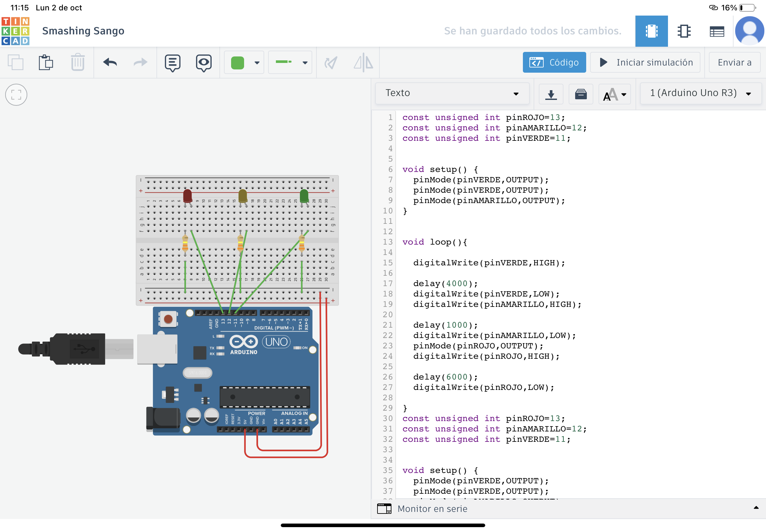Open the libraries box icon
This screenshot has width=766, height=532.
tap(581, 94)
